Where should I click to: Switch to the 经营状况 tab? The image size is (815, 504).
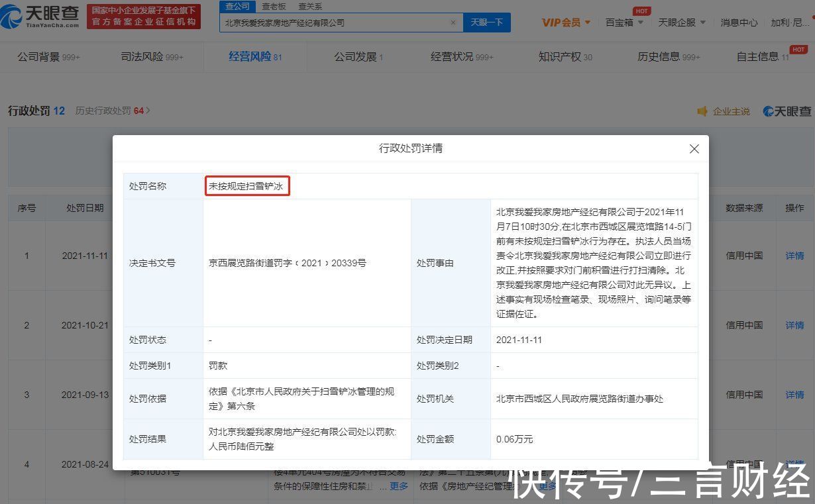coord(462,57)
